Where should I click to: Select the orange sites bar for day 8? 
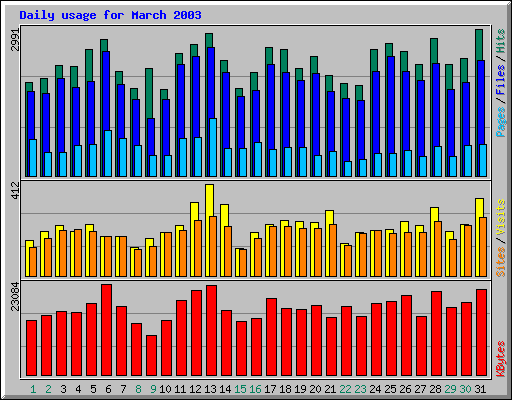tap(138, 263)
